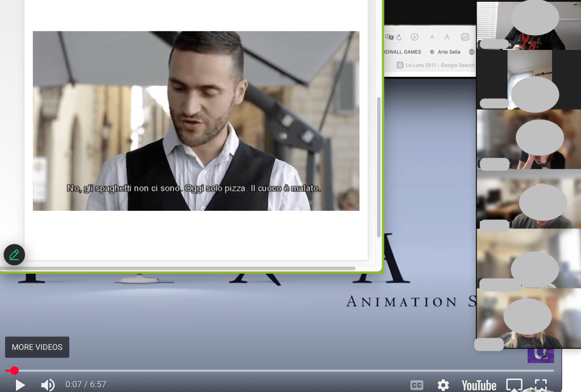This screenshot has width=581, height=392.
Task: Increase text size with large A
Action: click(x=447, y=37)
